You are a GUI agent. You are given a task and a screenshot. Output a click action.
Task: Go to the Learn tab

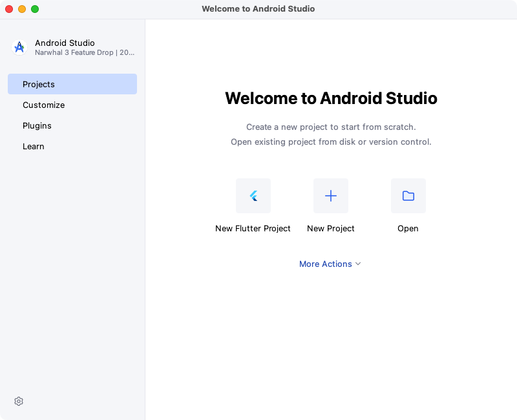[72, 147]
